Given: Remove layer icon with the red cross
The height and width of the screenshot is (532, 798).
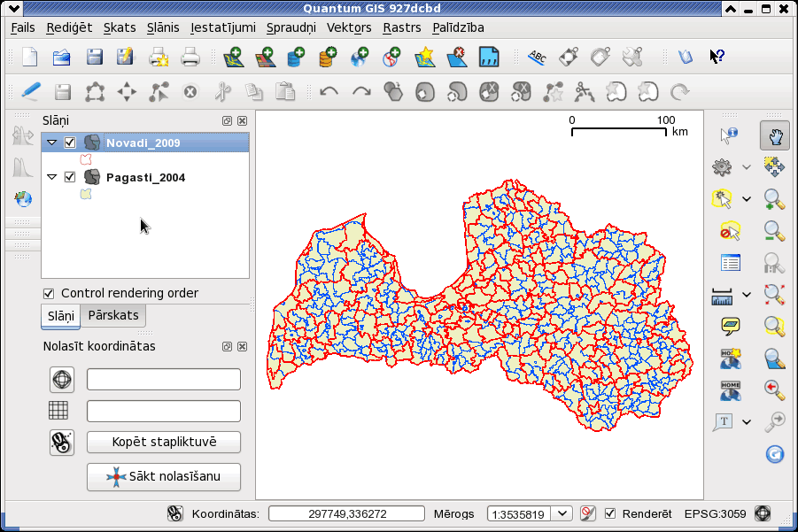Looking at the screenshot, I should click(456, 57).
